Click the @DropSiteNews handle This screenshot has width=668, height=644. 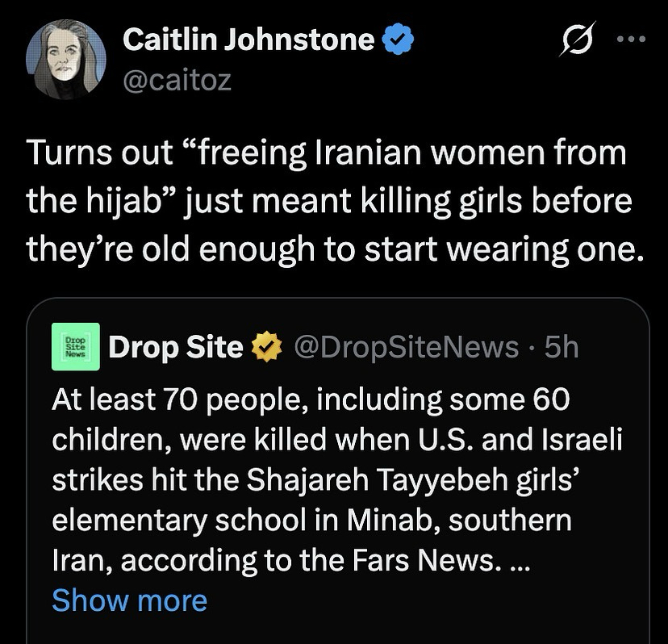click(x=407, y=347)
